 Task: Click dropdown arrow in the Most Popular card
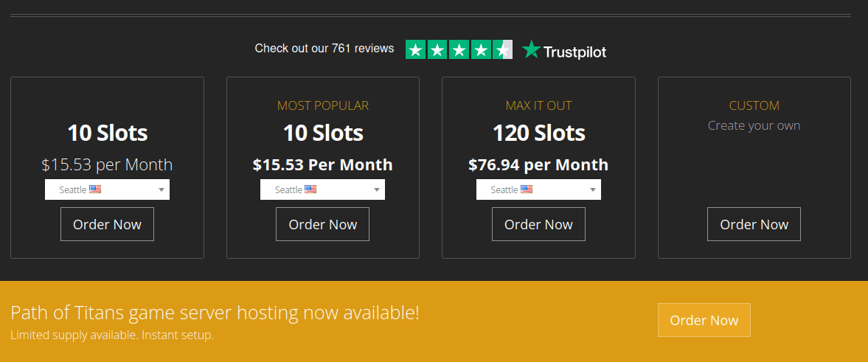[376, 190]
